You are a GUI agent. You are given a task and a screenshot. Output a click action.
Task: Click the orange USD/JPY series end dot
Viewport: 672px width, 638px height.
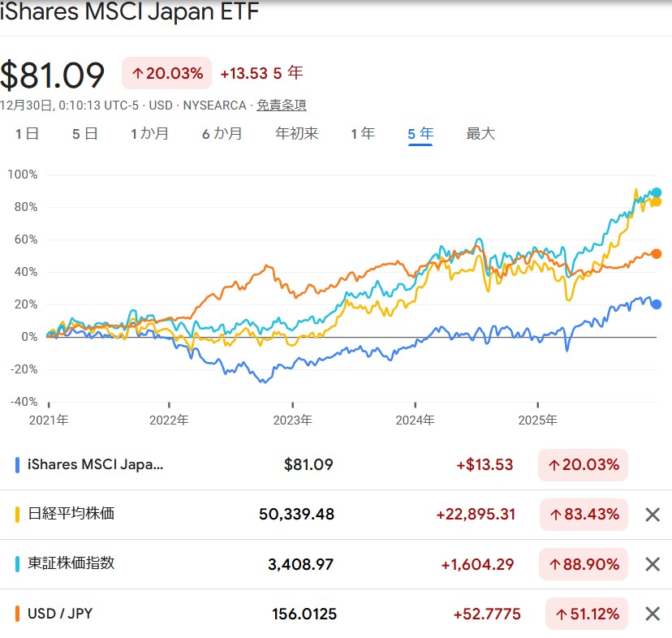pos(657,254)
